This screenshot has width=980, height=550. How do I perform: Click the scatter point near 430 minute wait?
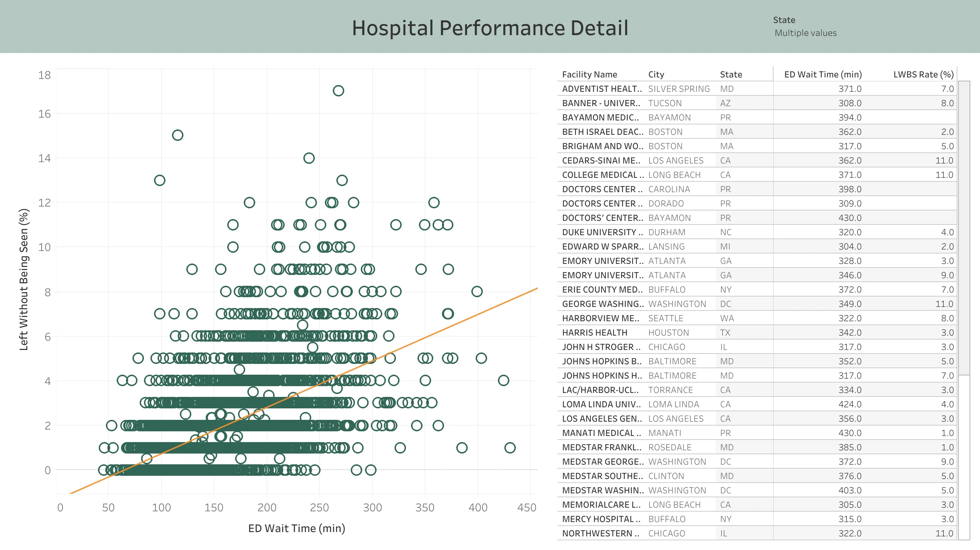point(510,447)
